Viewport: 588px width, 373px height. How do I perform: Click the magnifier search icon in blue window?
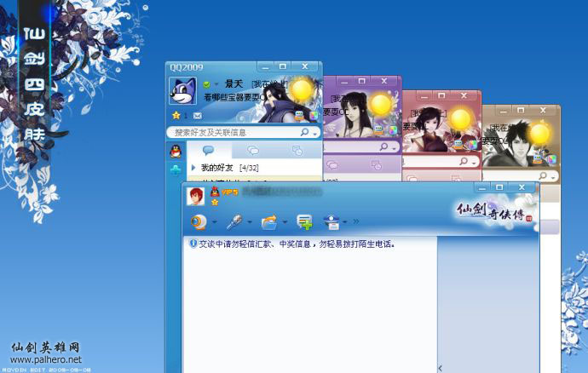pyautogui.click(x=304, y=132)
